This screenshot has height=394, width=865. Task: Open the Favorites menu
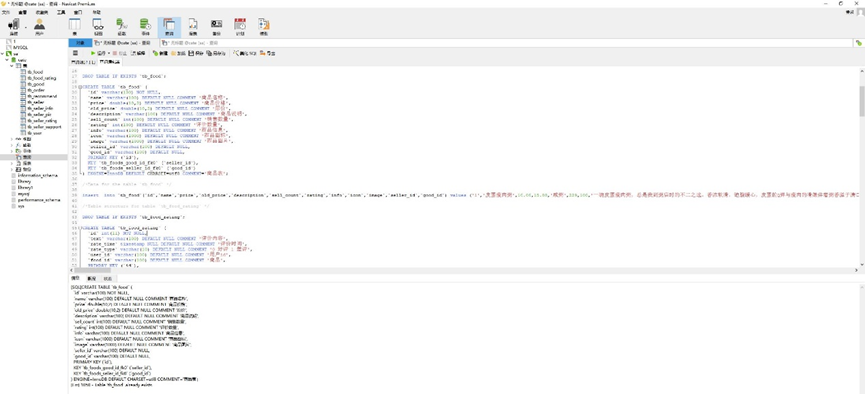tap(41, 12)
